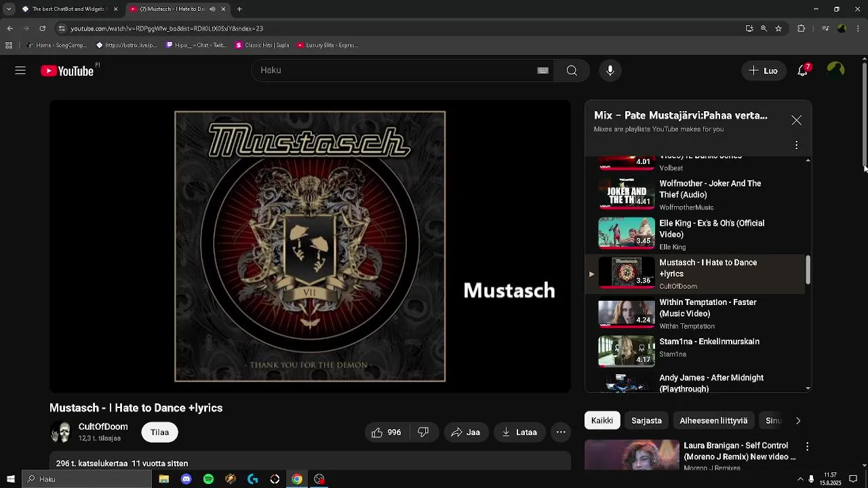Open Hipu Chat Twitch bookmark

(197, 45)
